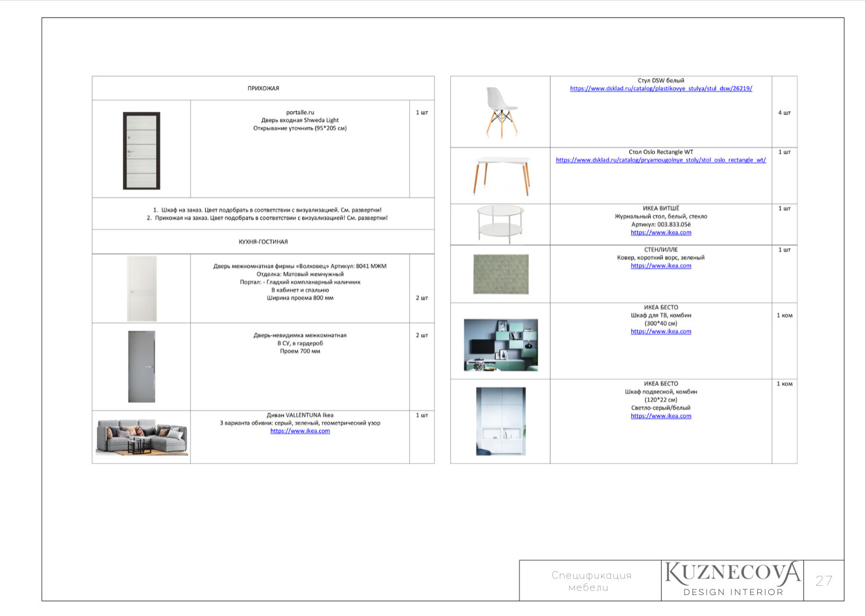Viewport: 865px width, 616px height.
Task: Select the 'Диван VALLENTUNA Ikea' title
Action: tap(300, 415)
